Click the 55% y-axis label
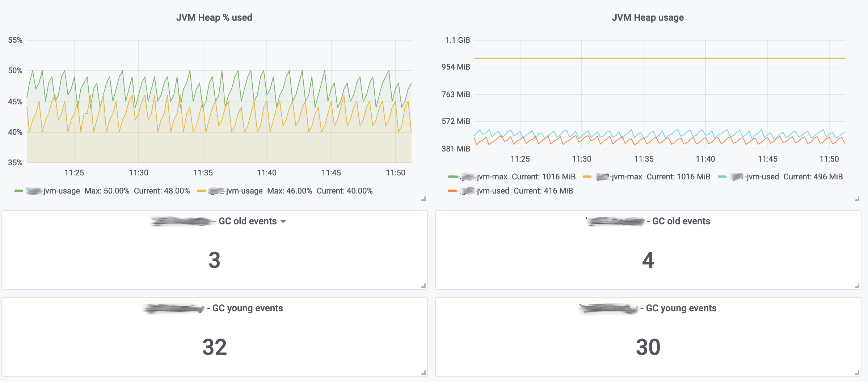Viewport: 868px width, 382px height. [15, 40]
